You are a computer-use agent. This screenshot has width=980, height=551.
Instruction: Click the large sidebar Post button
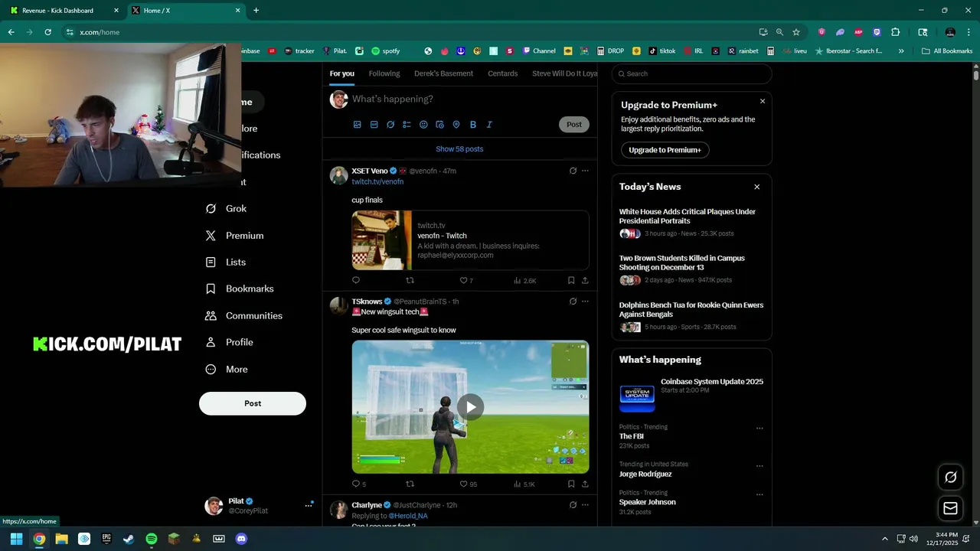[x=253, y=403]
